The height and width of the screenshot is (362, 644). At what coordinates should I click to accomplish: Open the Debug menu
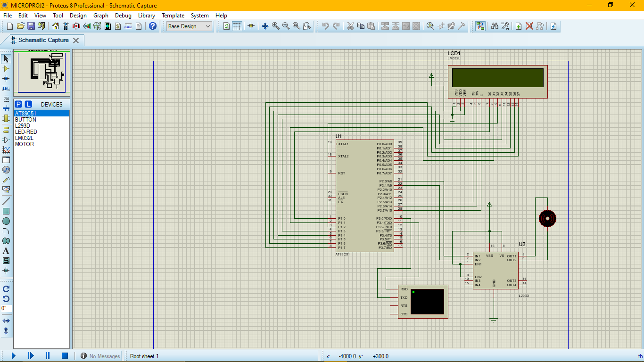(x=123, y=16)
